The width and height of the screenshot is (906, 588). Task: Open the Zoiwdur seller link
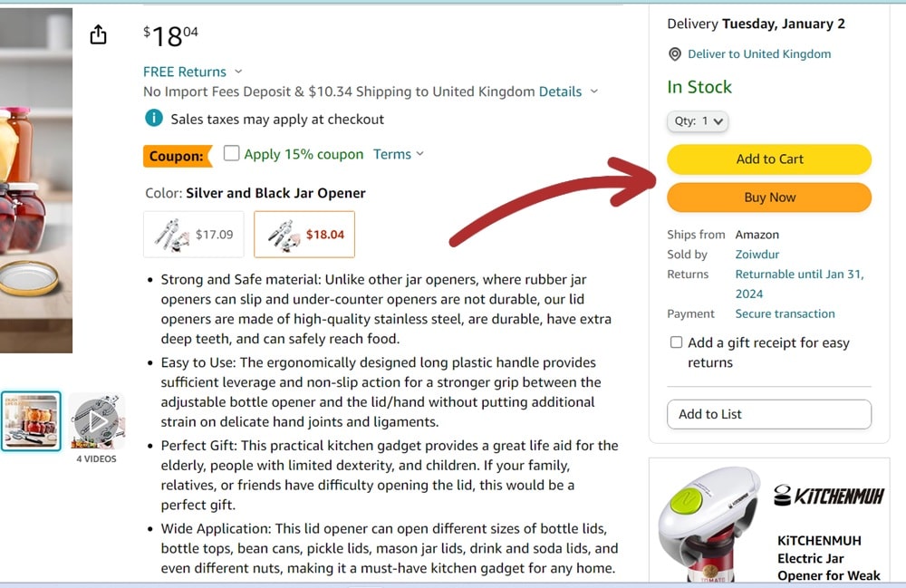click(x=757, y=255)
